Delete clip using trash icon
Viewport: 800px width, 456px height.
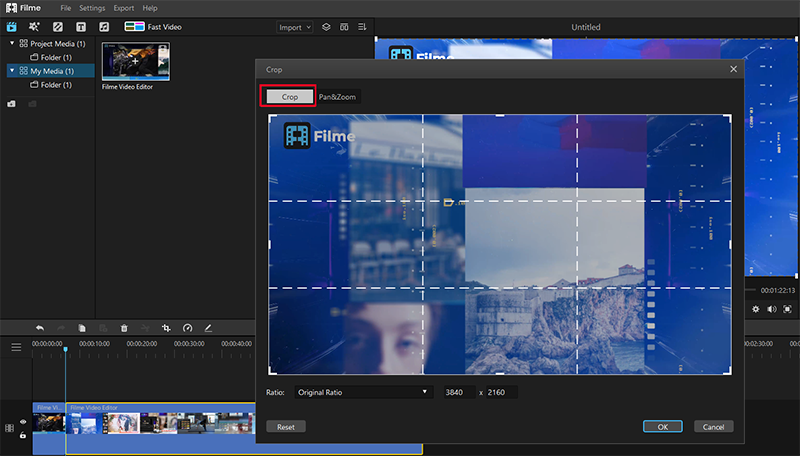(x=124, y=328)
